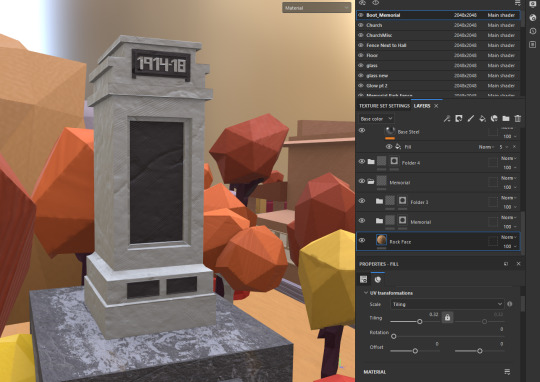Screen dimensions: 540x382
Task: Open the info icon beside Scale dropdown
Action: (510, 304)
